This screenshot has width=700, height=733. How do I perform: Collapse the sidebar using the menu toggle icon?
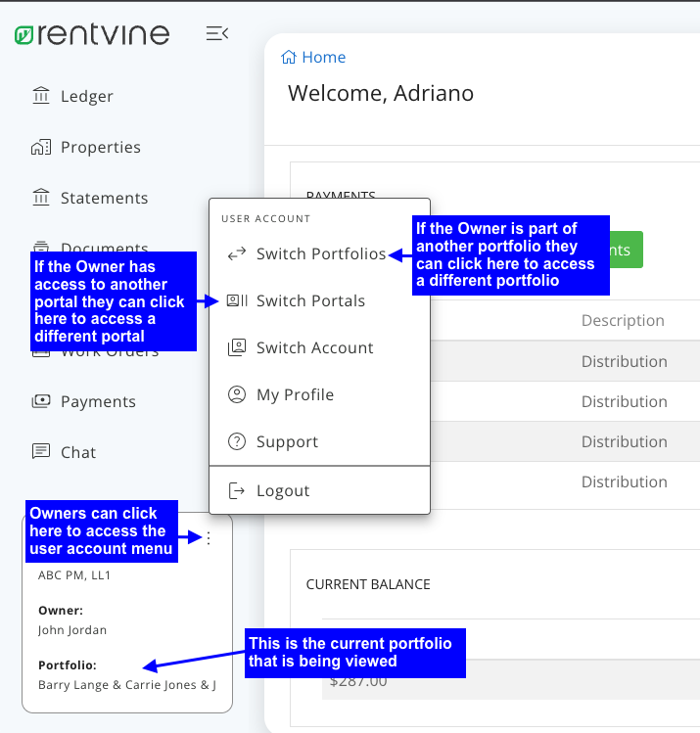pos(216,34)
